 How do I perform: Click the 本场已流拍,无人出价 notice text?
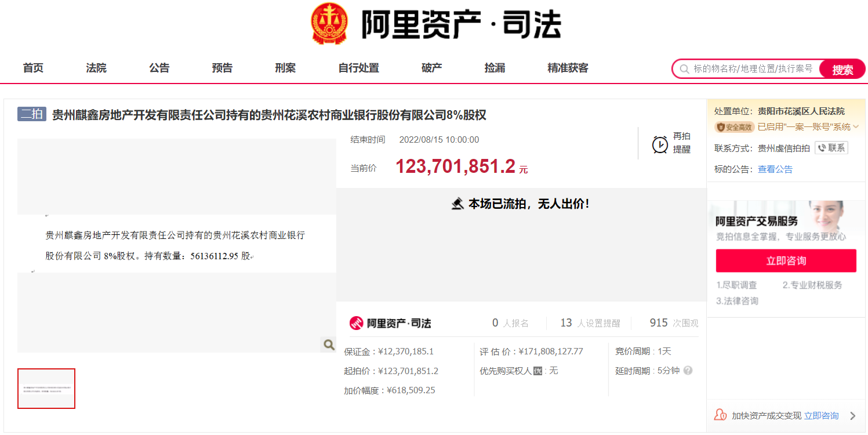pyautogui.click(x=529, y=204)
